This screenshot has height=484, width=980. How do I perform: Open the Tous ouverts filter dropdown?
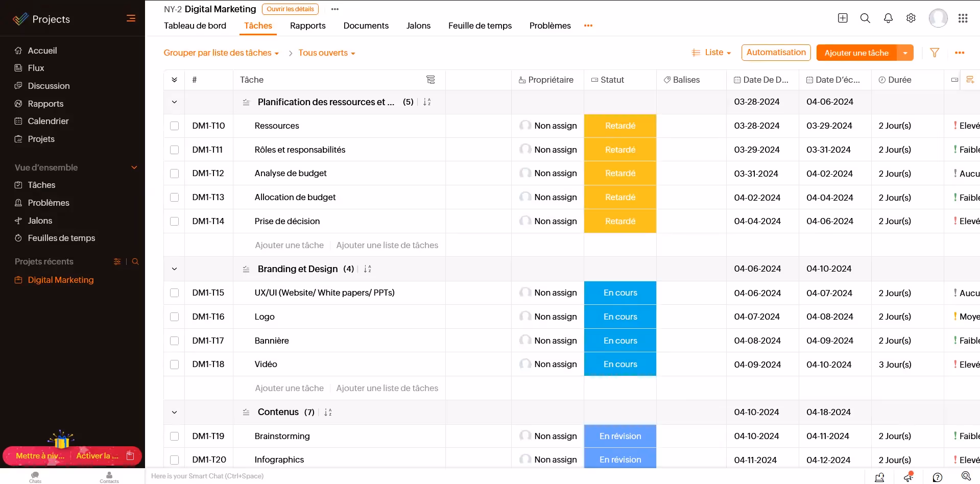coord(326,53)
